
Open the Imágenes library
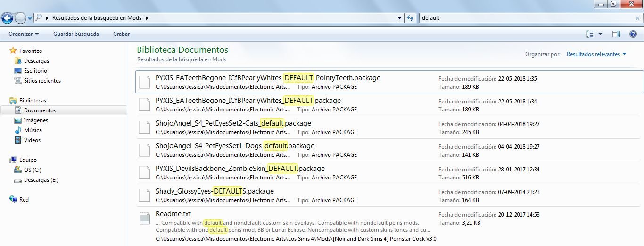36,120
